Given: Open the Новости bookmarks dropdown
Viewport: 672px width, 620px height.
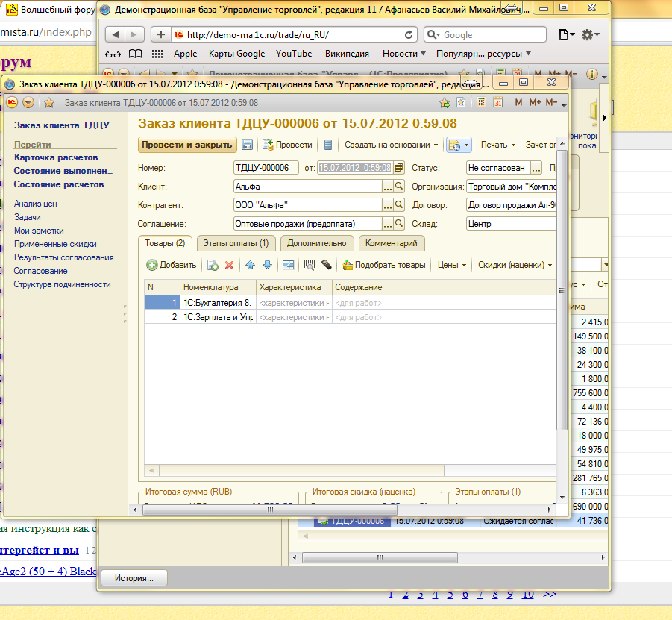Looking at the screenshot, I should click(403, 54).
